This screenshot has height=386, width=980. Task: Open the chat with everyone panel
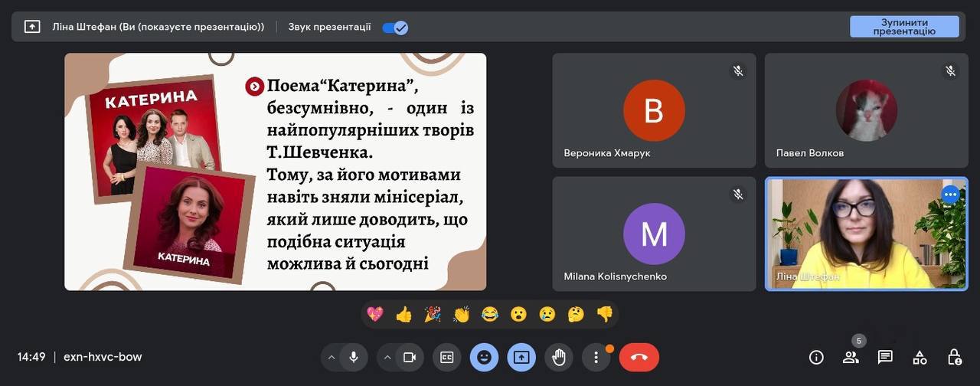pyautogui.click(x=885, y=357)
